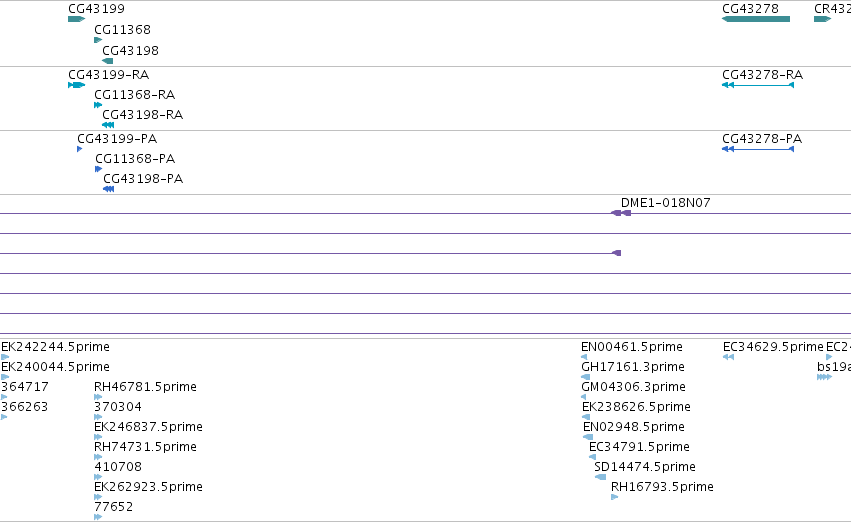Click the CG43278 gene bar
851x522 pixels.
click(x=755, y=19)
